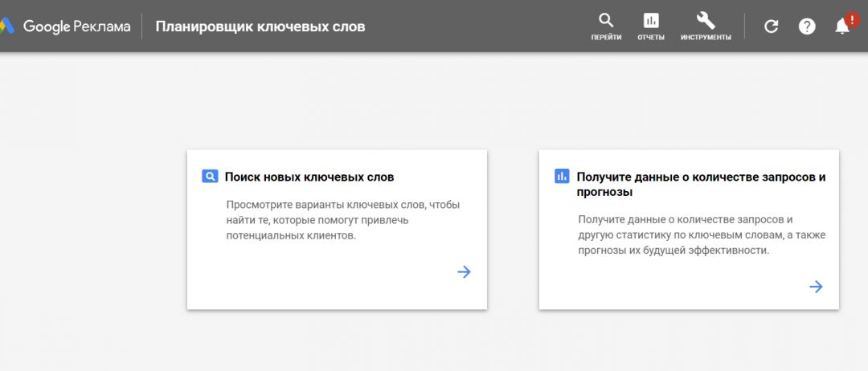Viewport: 868px width, 371px height.
Task: Open the Отчеты reports icon
Action: coord(651,20)
